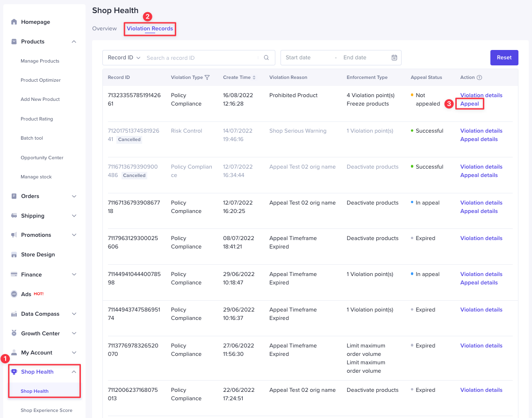Image resolution: width=532 pixels, height=418 pixels.
Task: Collapse the Products menu section
Action: point(74,42)
